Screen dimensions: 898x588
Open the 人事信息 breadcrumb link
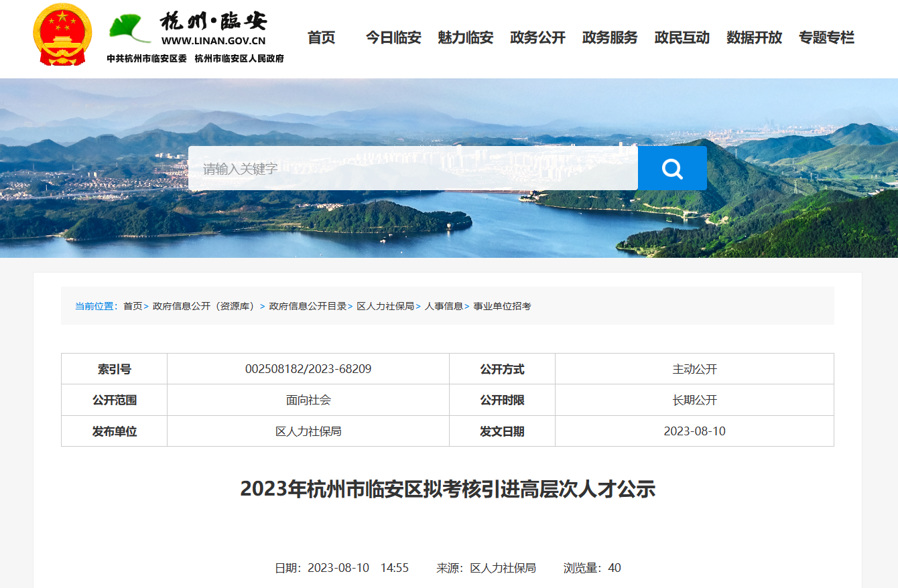pyautogui.click(x=444, y=306)
